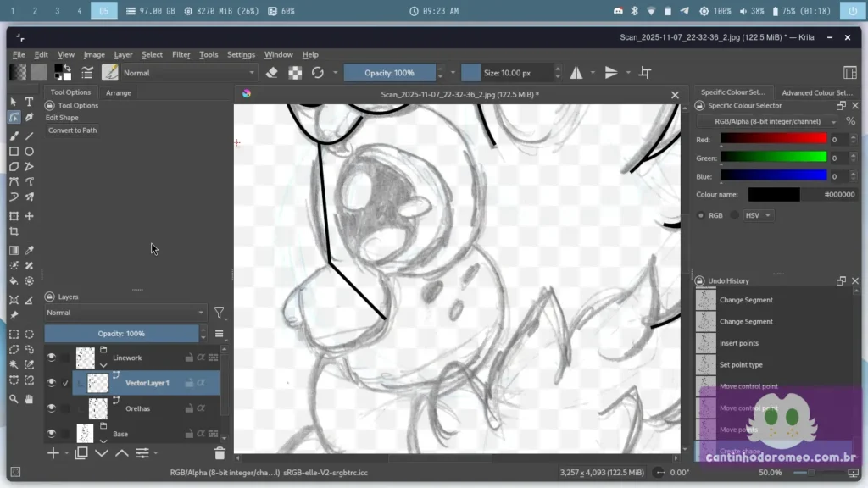Select the Calligraphy tool
This screenshot has width=868, height=488.
coord(29,118)
